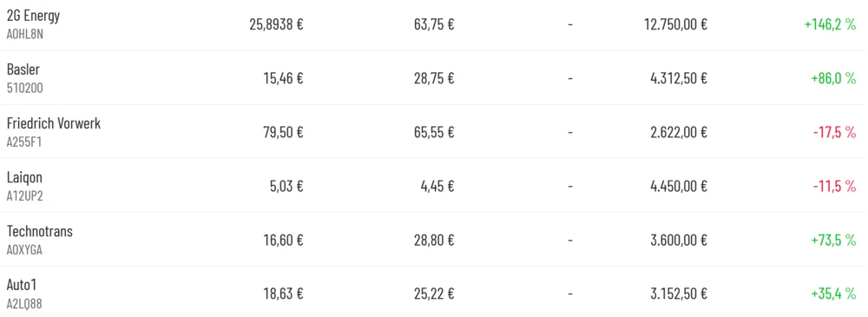Click 2G Energy's purchase price 25,8938 €
868x317 pixels.
click(x=276, y=24)
